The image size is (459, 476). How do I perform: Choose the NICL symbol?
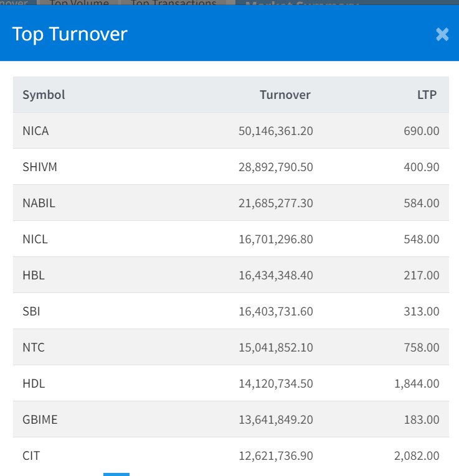[35, 240]
